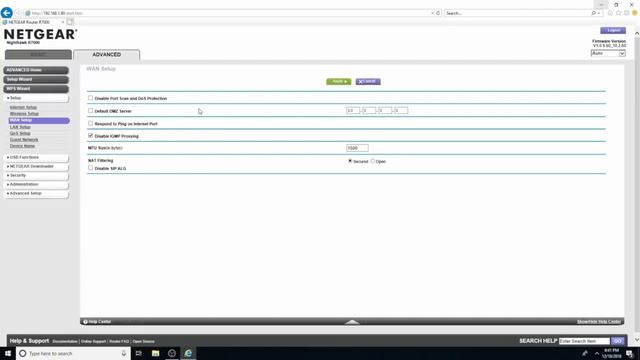Refresh the page using the reload icon

[438, 13]
